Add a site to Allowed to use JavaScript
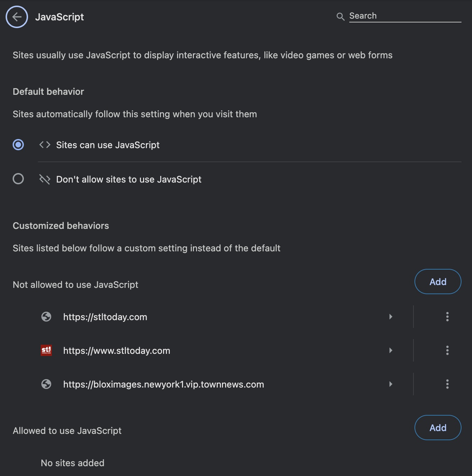This screenshot has width=472, height=476. pos(438,428)
